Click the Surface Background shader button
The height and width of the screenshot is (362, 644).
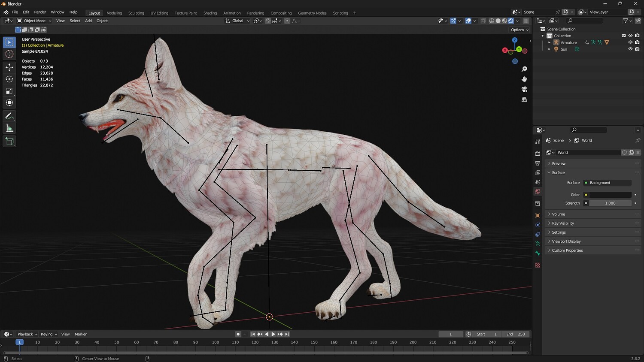pos(608,183)
